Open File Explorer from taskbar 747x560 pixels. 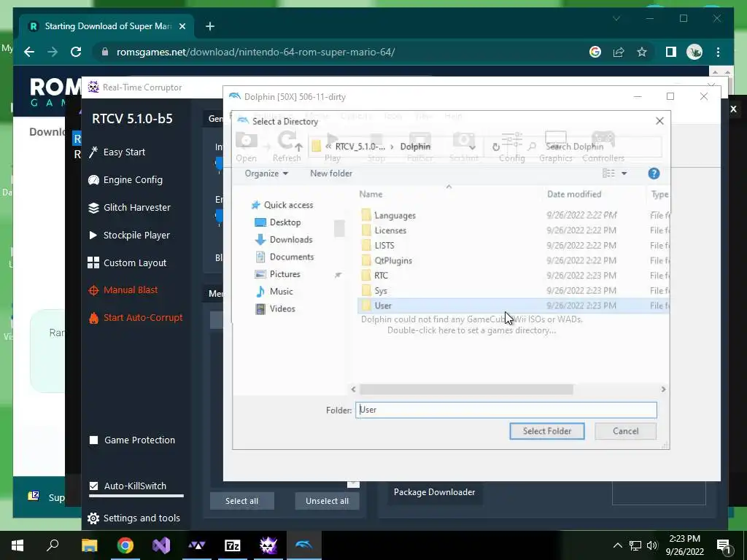tap(89, 545)
